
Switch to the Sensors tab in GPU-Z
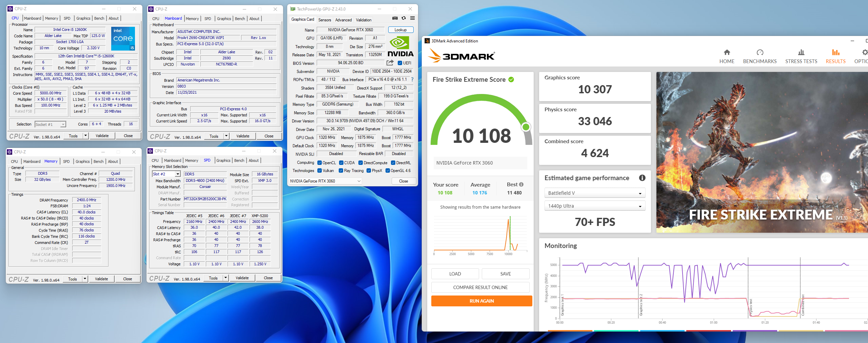(x=324, y=20)
